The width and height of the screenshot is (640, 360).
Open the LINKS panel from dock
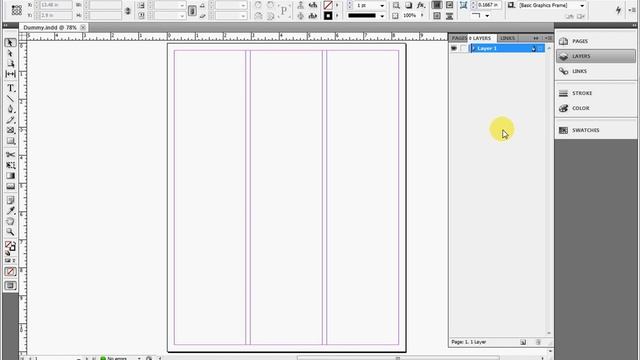[x=596, y=71]
